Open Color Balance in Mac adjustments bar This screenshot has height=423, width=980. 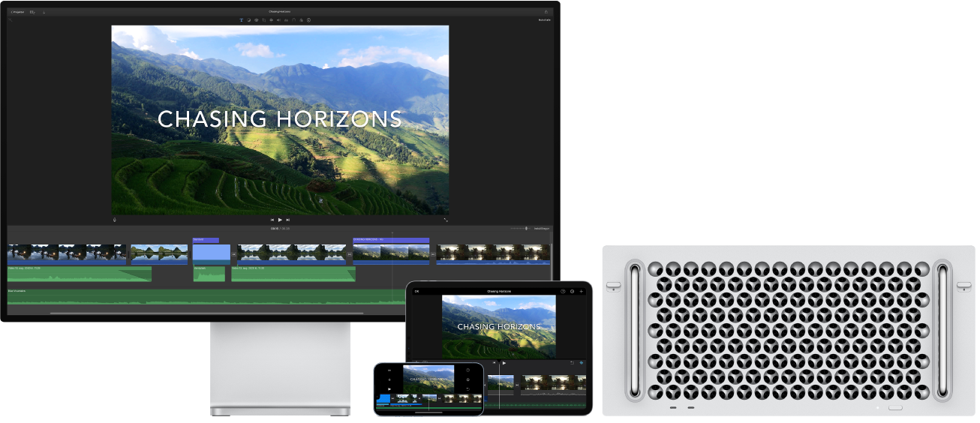pos(249,20)
